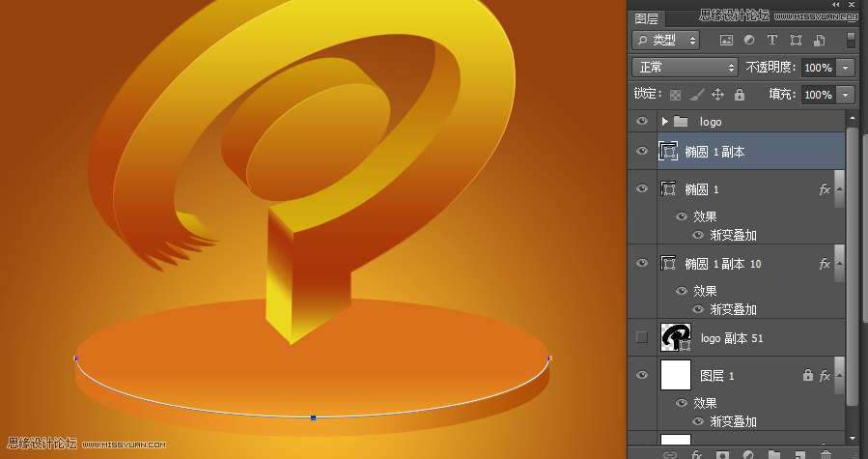This screenshot has width=868, height=459.
Task: Toggle 效果 visibility under 椭圆 1
Action: point(682,216)
